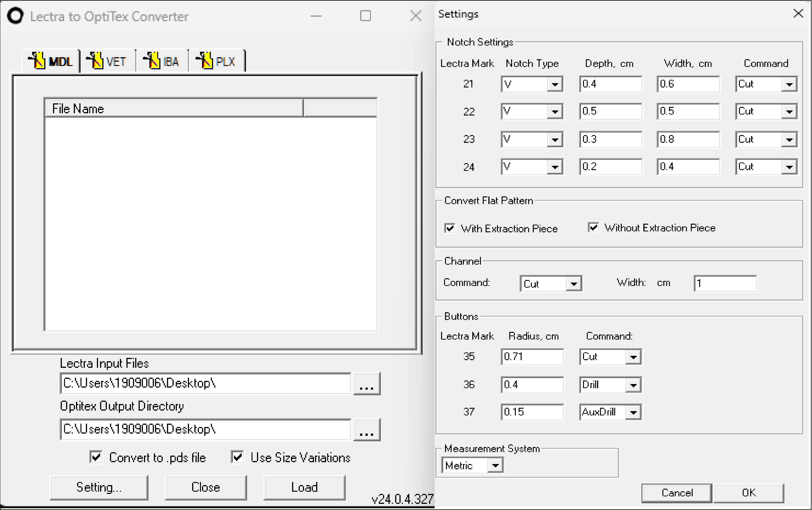Screen dimensions: 812x510
Task: Toggle Use Size Variations checkbox
Action: pos(237,457)
